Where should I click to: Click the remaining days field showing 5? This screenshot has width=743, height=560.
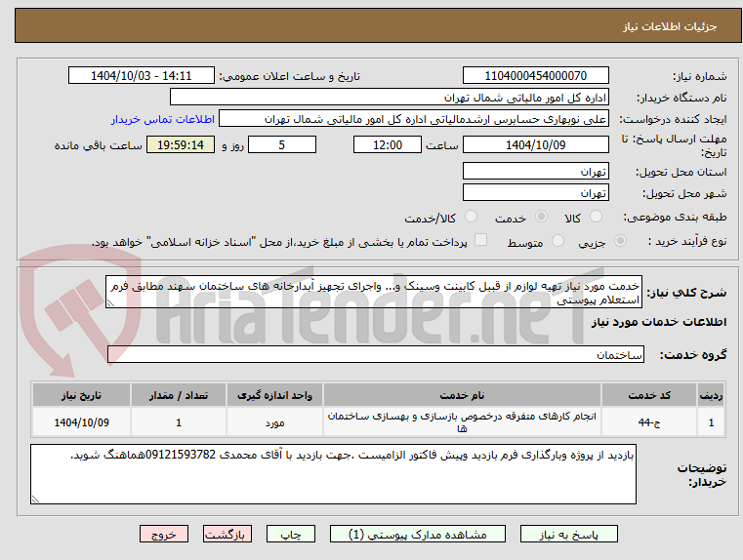[282, 144]
